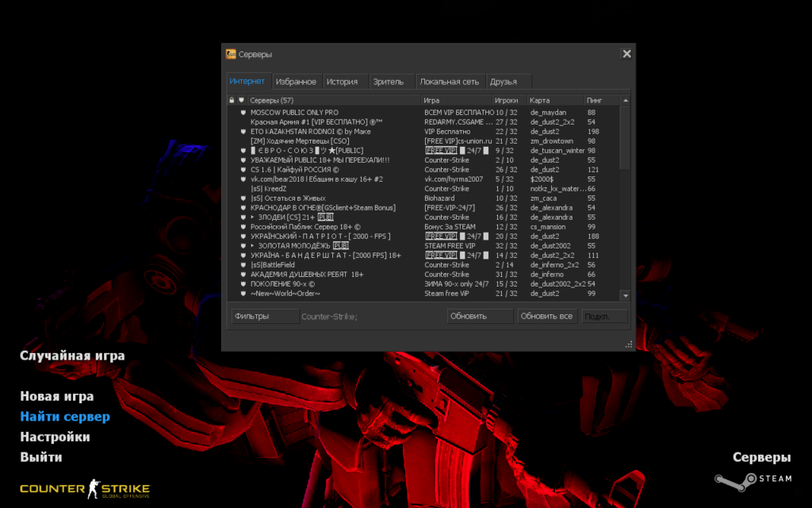The width and height of the screenshot is (812, 508).
Task: Close the Серверы window
Action: (x=626, y=54)
